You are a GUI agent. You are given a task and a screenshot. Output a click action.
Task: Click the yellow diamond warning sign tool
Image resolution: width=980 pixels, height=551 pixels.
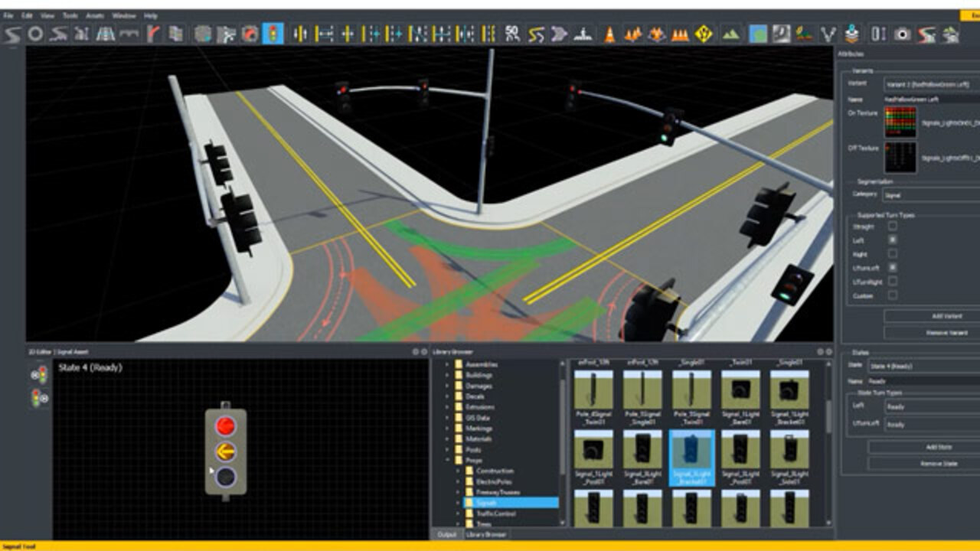(704, 34)
